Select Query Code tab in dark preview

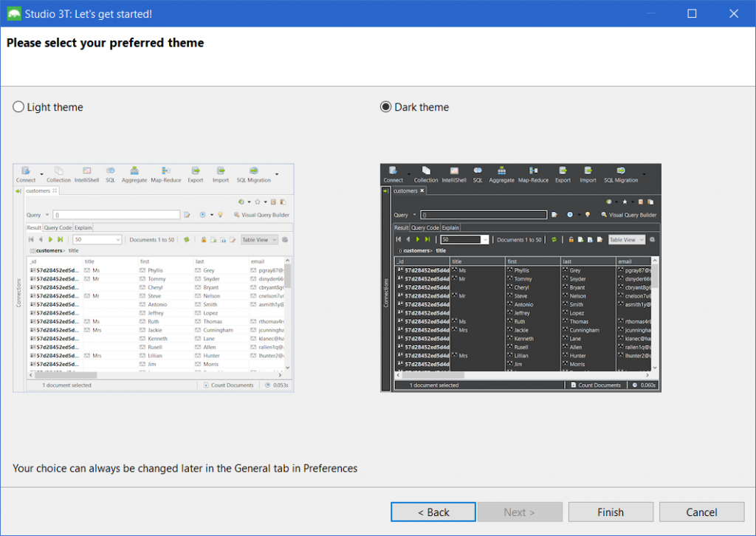point(425,227)
